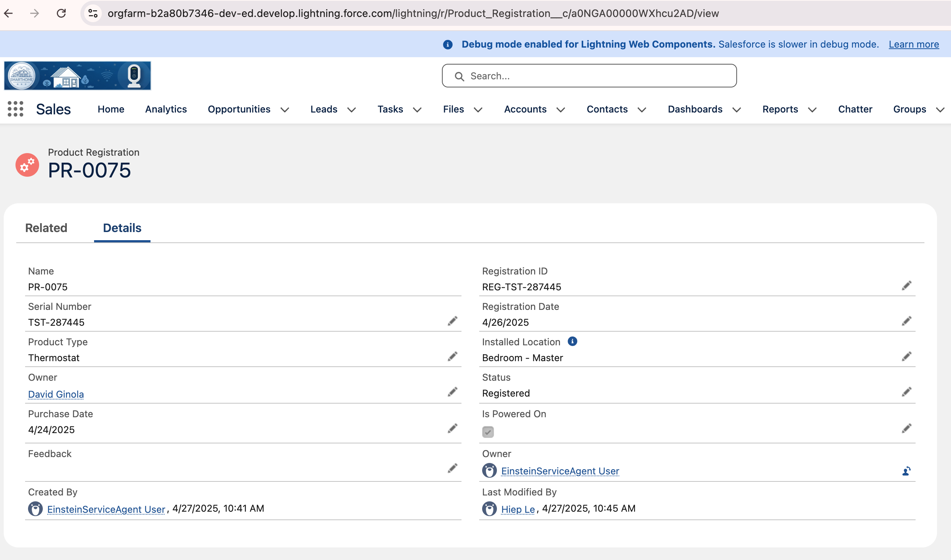Viewport: 951px width, 560px height.
Task: Edit the Registration ID field pencil
Action: coord(906,286)
